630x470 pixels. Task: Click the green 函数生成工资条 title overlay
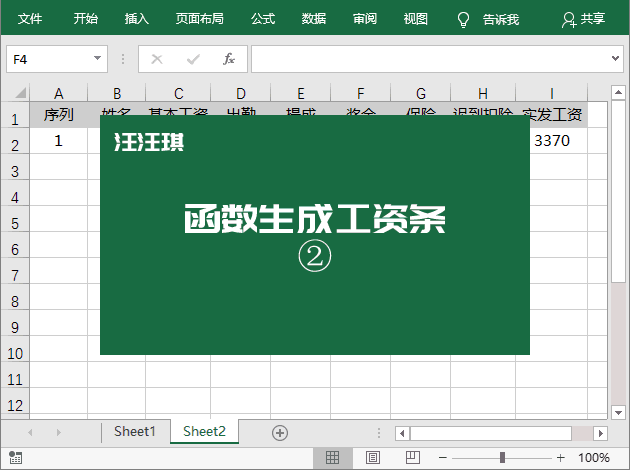coord(315,235)
